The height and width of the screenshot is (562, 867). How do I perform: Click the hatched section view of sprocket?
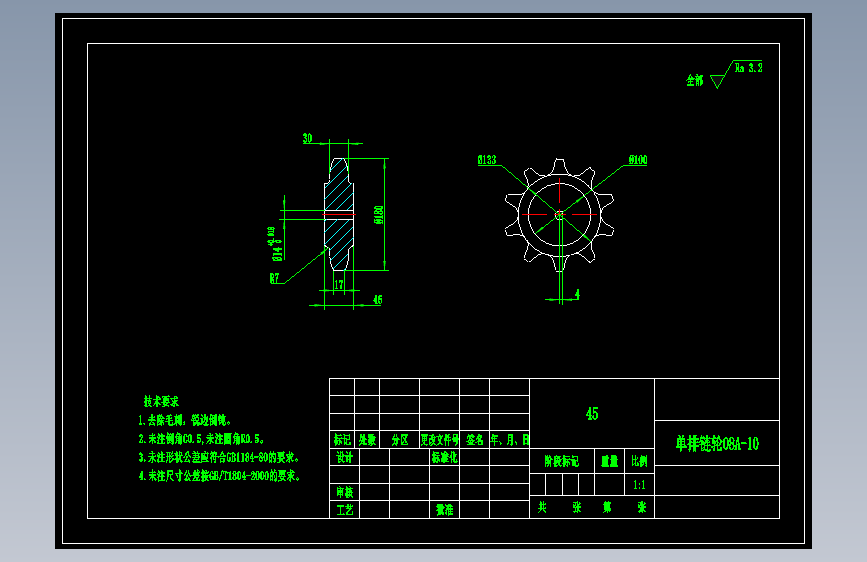339,214
